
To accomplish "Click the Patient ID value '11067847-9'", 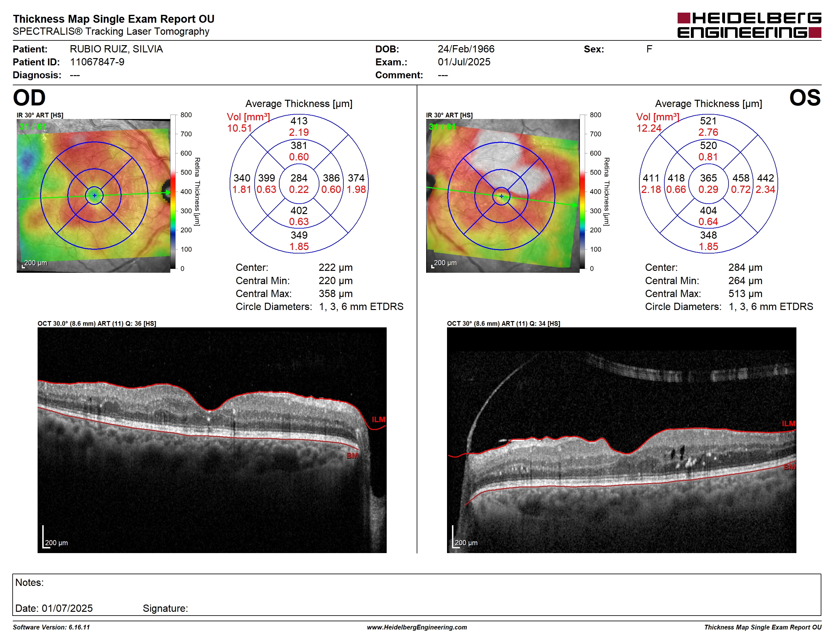I will [97, 62].
